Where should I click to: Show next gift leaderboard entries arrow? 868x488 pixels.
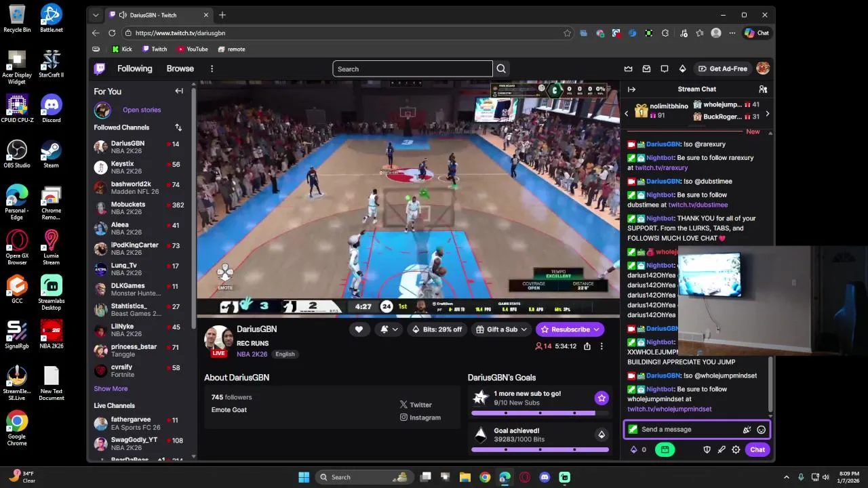point(767,114)
